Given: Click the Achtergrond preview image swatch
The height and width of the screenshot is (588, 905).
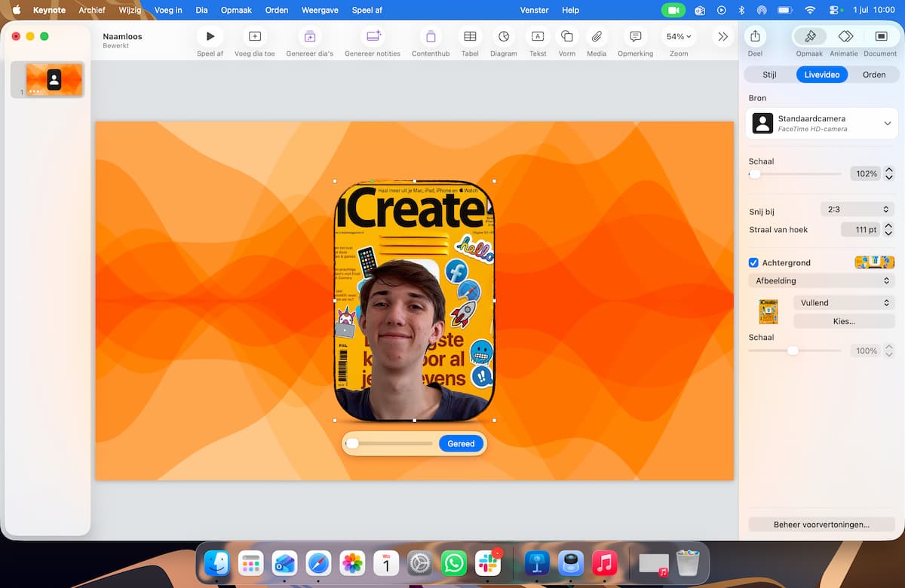Looking at the screenshot, I should tap(874, 262).
